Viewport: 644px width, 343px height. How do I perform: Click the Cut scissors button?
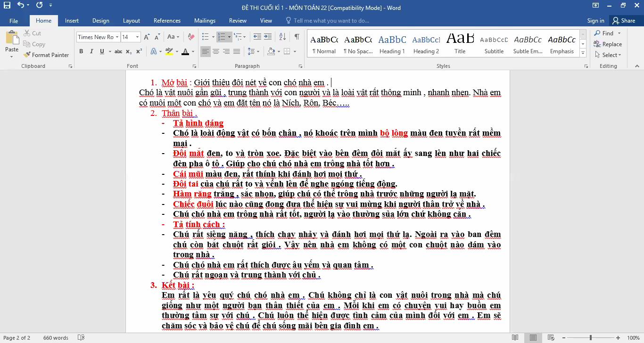(33, 33)
